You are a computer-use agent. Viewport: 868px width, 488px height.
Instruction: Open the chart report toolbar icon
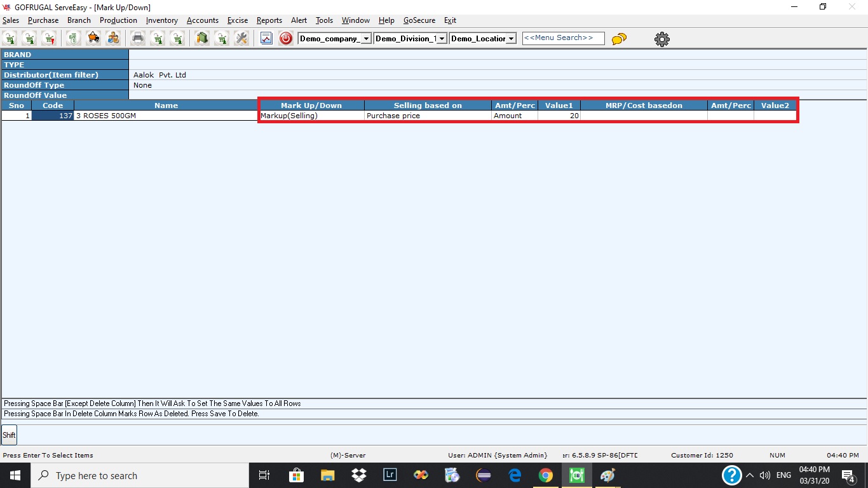(x=266, y=38)
